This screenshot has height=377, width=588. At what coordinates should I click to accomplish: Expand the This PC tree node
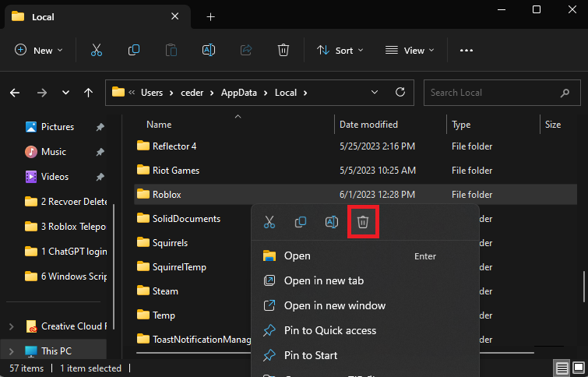11,351
